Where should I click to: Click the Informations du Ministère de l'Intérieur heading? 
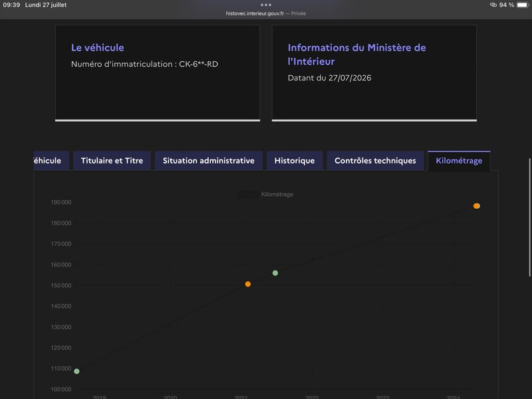[x=356, y=55]
